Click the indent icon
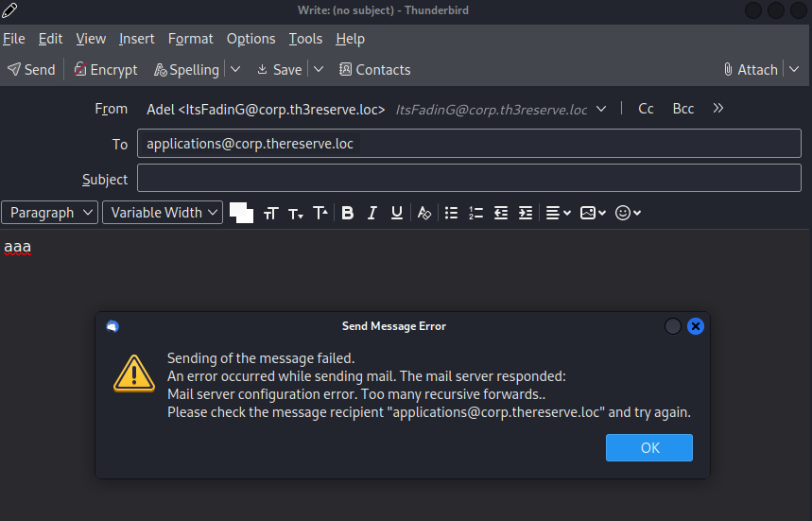This screenshot has width=812, height=521. (526, 213)
